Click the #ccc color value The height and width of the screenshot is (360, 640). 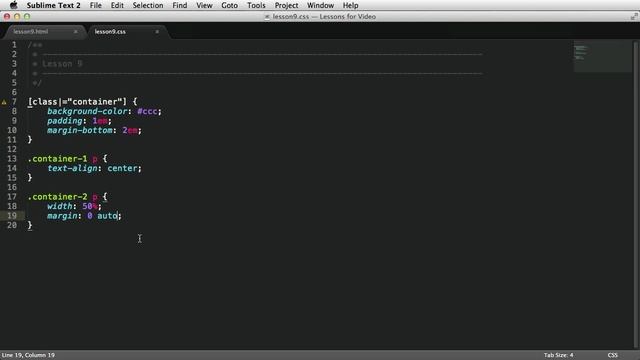click(147, 111)
